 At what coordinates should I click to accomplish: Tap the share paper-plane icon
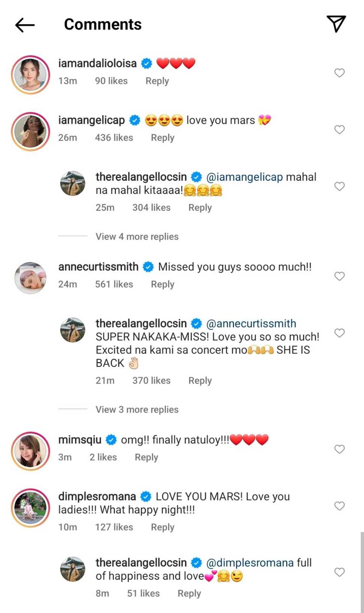(x=336, y=24)
